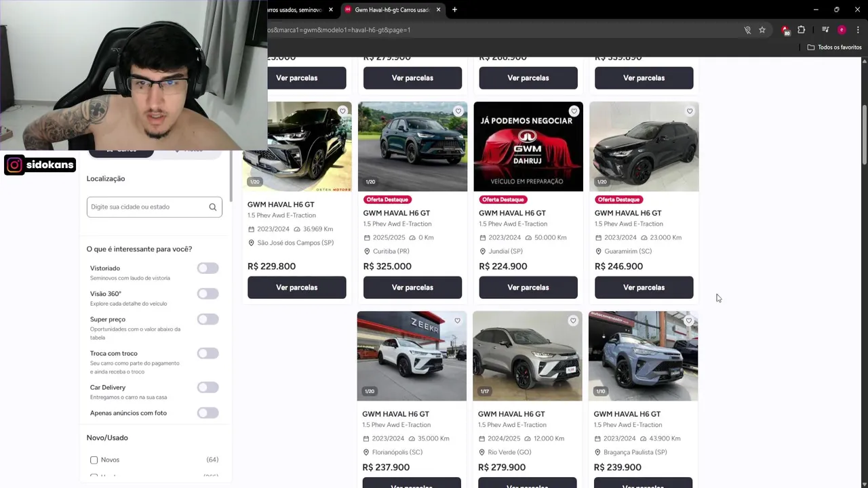The image size is (868, 488).
Task: Click the 36.969 Km mileage text
Action: (318, 229)
